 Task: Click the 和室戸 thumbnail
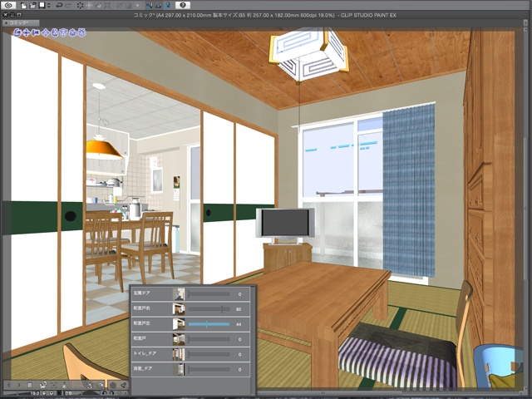coord(179,339)
